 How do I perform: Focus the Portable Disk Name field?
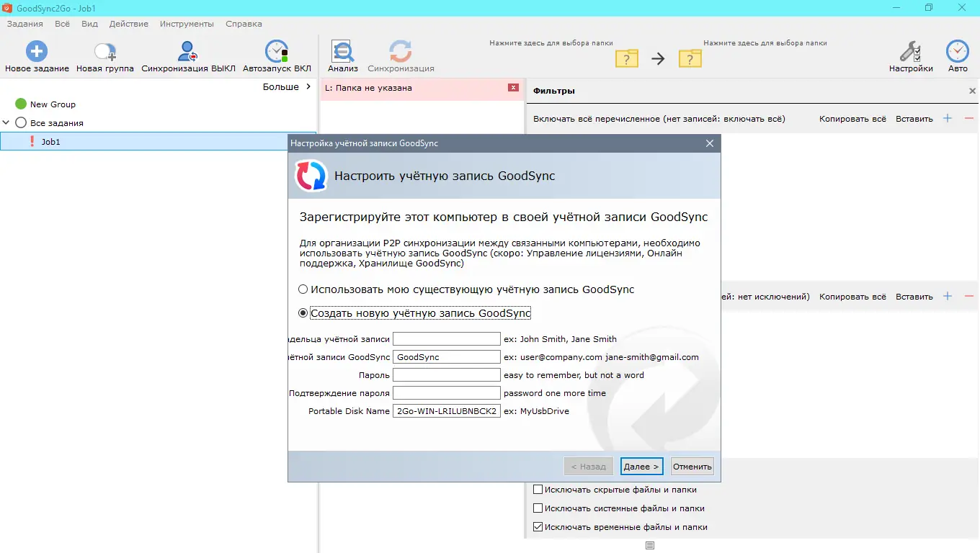click(x=447, y=411)
